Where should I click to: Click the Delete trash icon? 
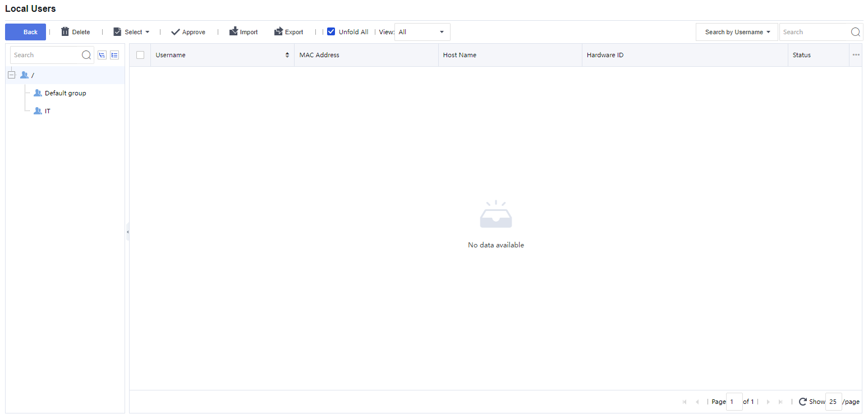click(x=65, y=32)
